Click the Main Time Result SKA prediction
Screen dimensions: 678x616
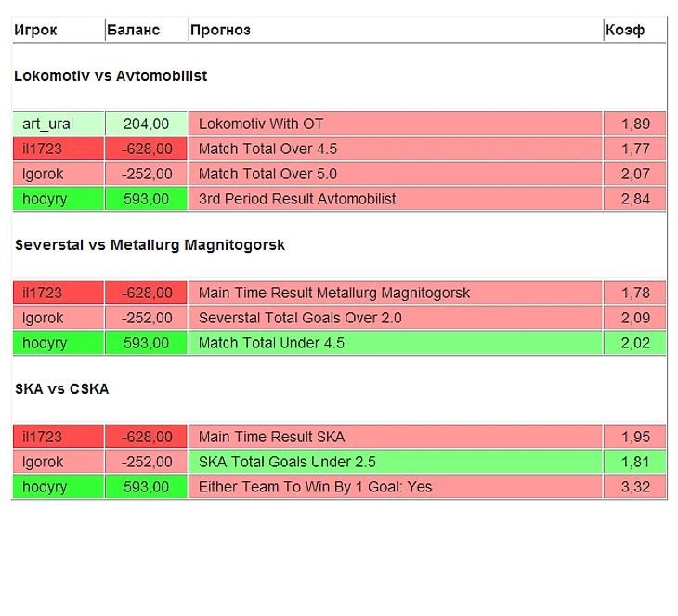[x=271, y=437]
